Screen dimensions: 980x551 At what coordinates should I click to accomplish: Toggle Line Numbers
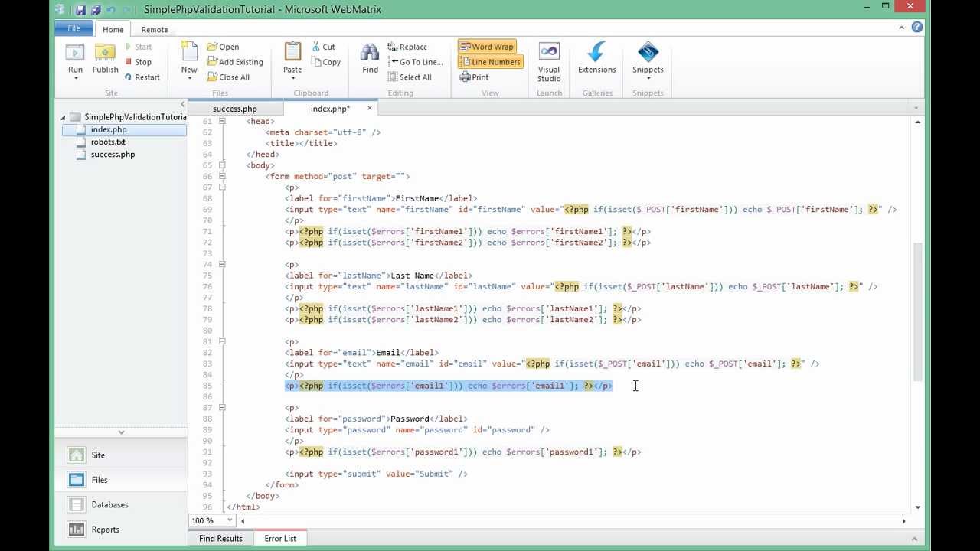491,62
